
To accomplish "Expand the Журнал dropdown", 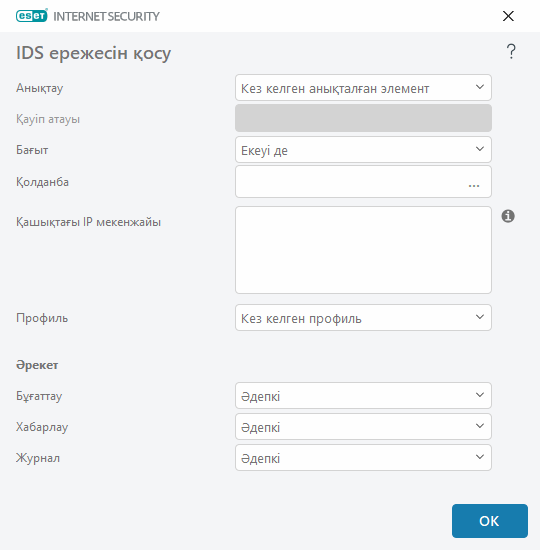I will [x=363, y=457].
